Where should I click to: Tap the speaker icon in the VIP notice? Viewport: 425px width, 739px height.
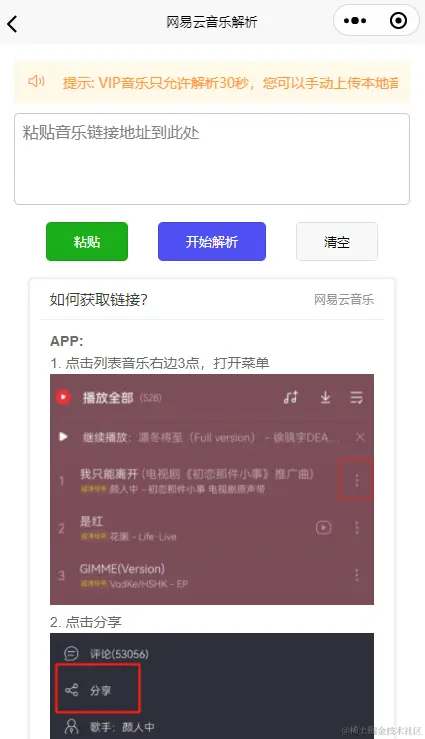[x=36, y=82]
